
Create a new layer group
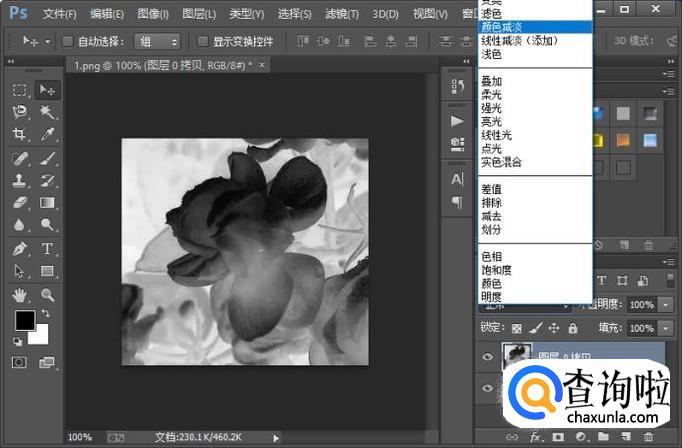pyautogui.click(x=603, y=437)
